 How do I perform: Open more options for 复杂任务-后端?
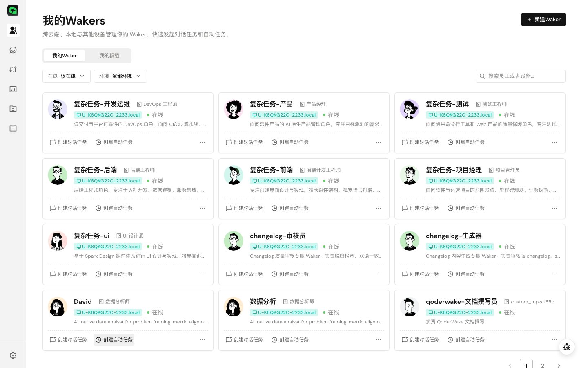203,208
